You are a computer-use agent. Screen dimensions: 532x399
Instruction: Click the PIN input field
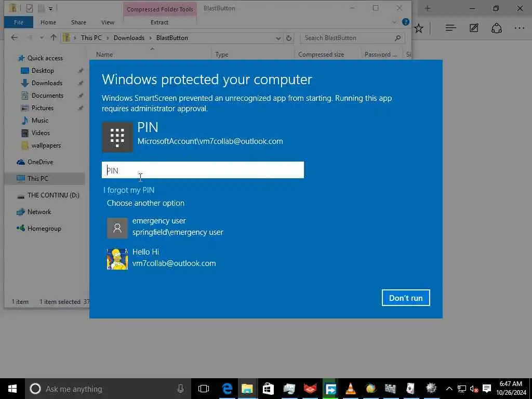(203, 170)
